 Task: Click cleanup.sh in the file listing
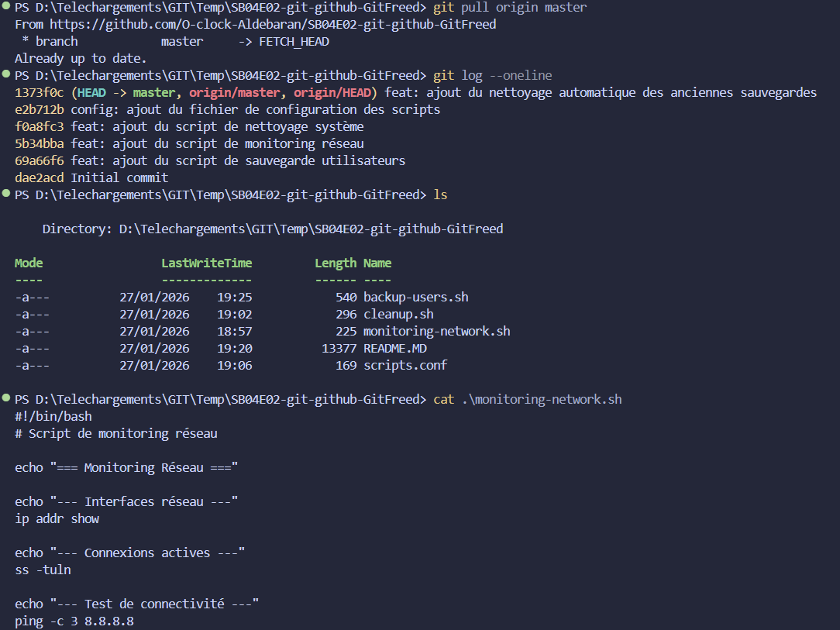(398, 314)
